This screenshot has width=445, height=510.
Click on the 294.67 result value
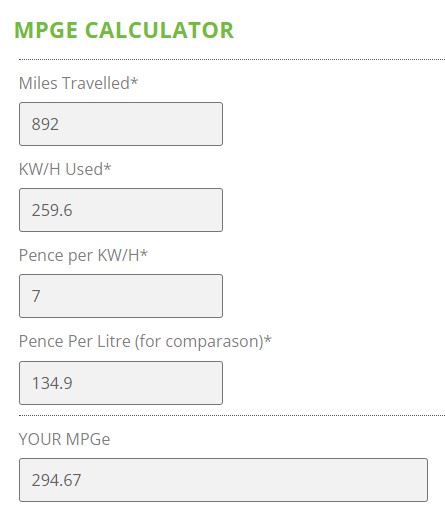[x=56, y=480]
